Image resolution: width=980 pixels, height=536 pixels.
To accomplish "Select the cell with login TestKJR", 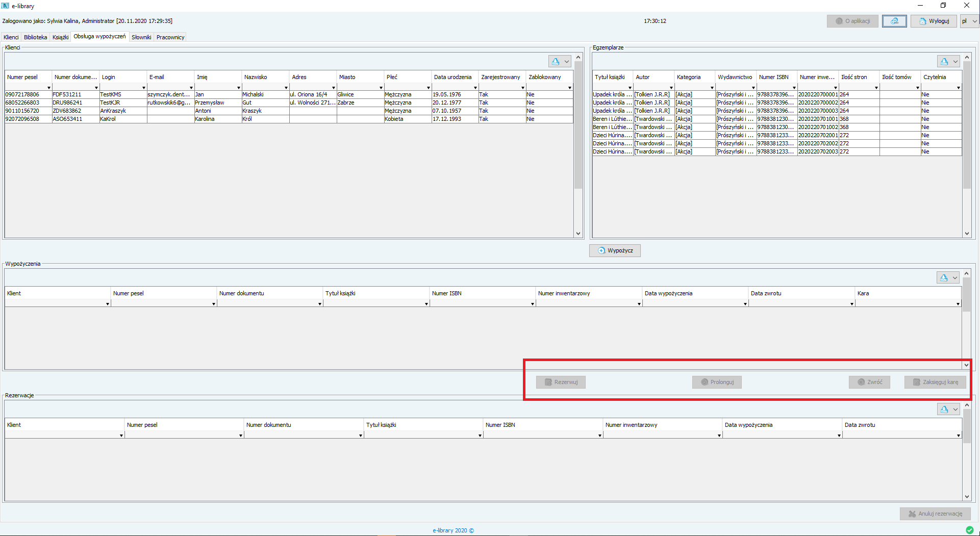I will [123, 103].
